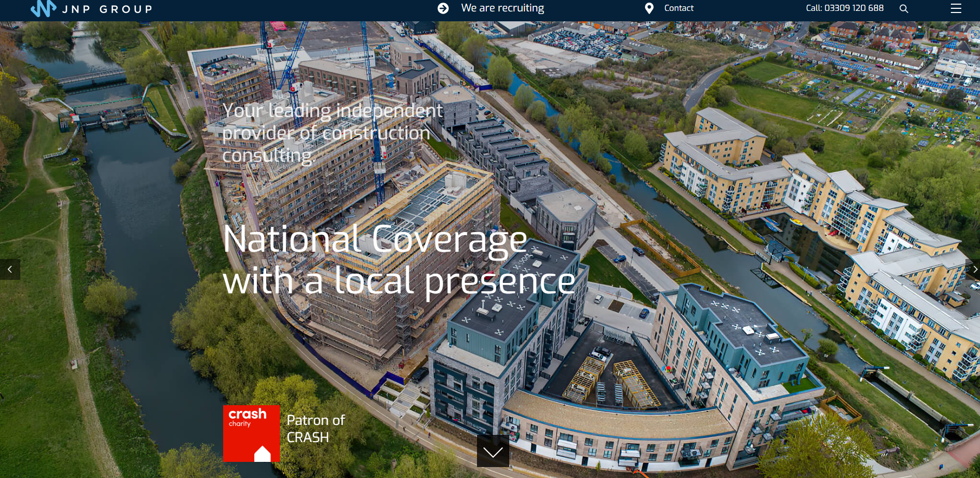Click the visual search camera icon
Viewport: 980px width, 478px height.
(974, 34)
